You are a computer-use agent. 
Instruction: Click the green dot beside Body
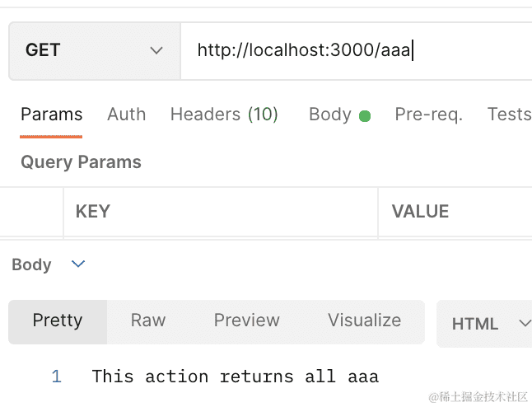(365, 116)
